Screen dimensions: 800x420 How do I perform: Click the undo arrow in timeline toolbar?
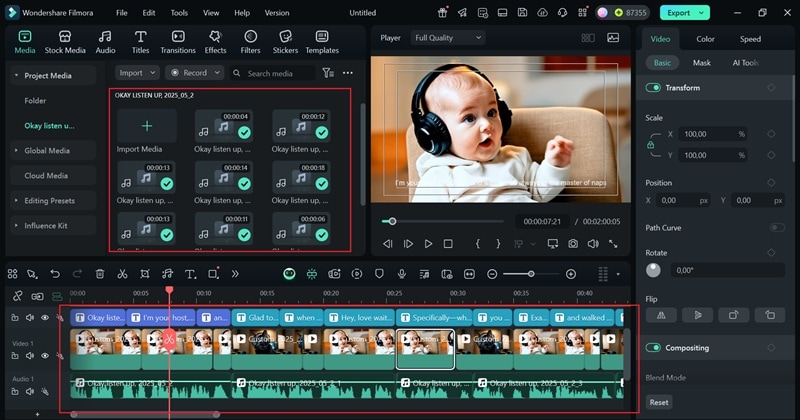point(55,274)
